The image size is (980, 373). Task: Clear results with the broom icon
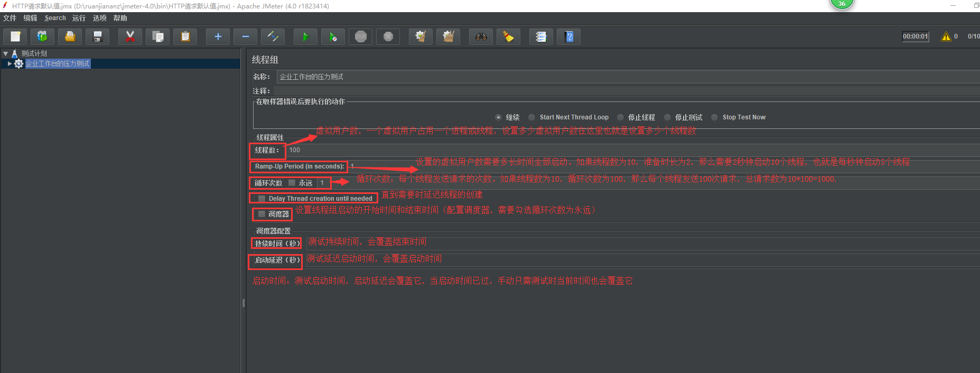[421, 36]
